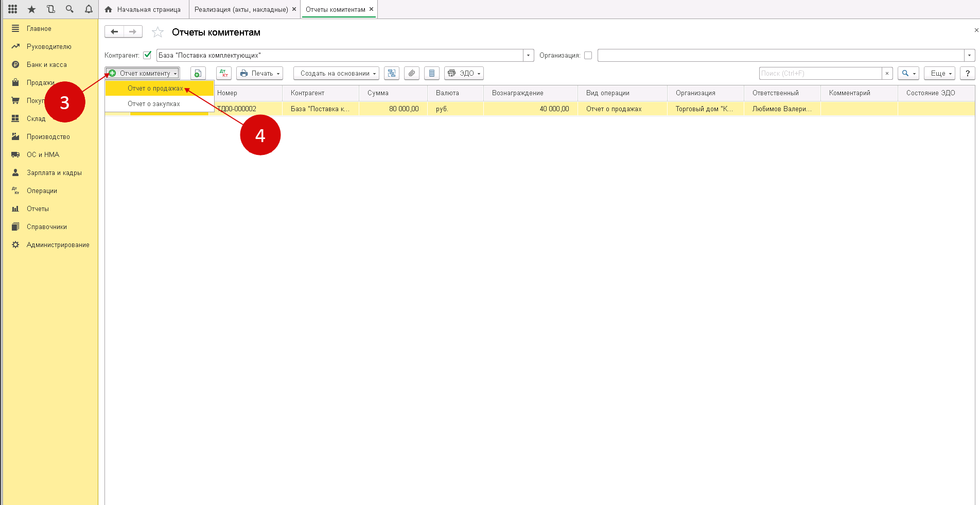Click into the Поиск search field
980x505 pixels.
(x=820, y=74)
